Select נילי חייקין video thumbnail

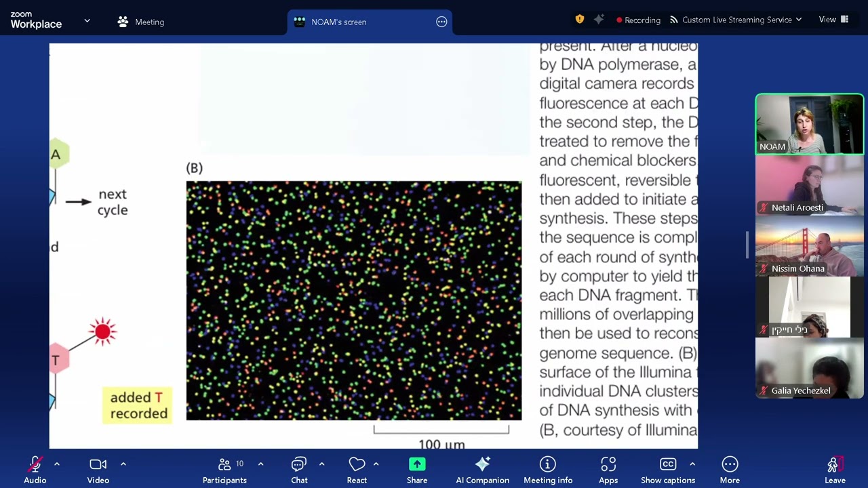(810, 307)
